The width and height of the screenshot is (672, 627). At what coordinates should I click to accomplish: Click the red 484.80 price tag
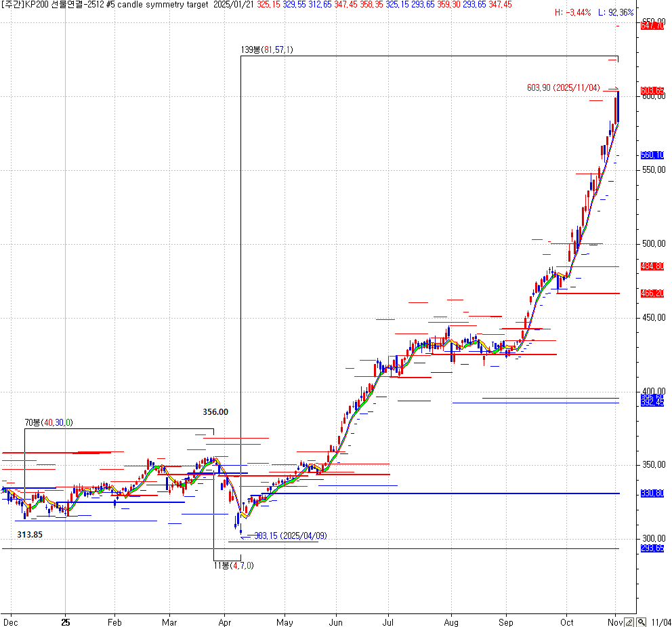(x=652, y=266)
